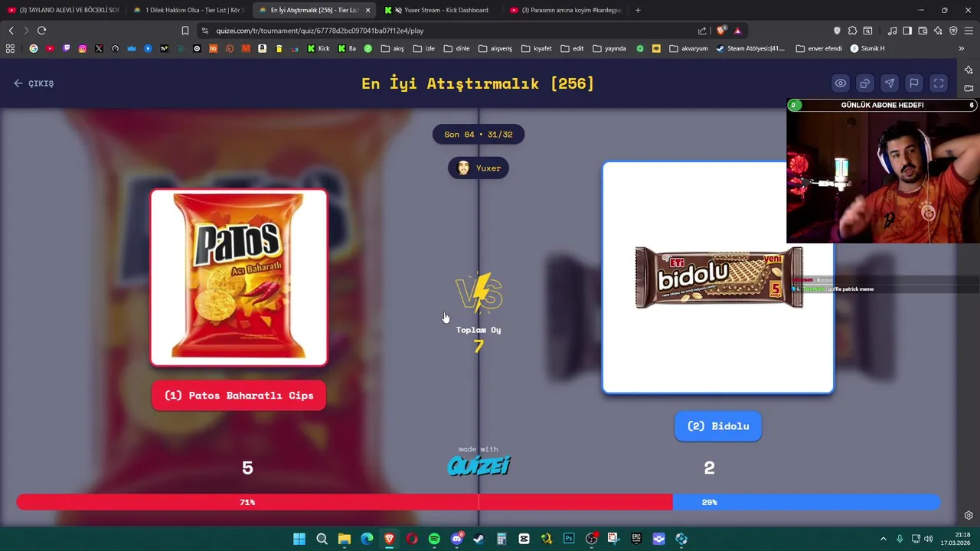Open the Windows Start menu
The height and width of the screenshot is (551, 980).
point(299,539)
